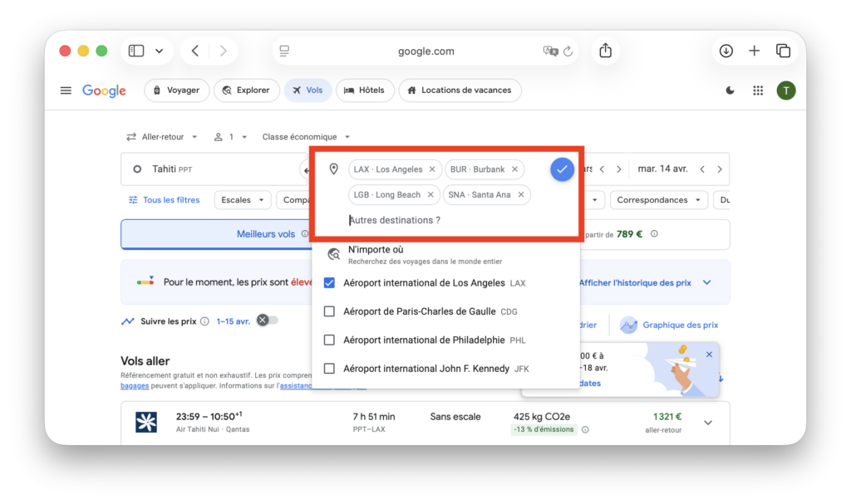Switch to the Hôtels tab
The width and height of the screenshot is (851, 504).
(x=366, y=91)
